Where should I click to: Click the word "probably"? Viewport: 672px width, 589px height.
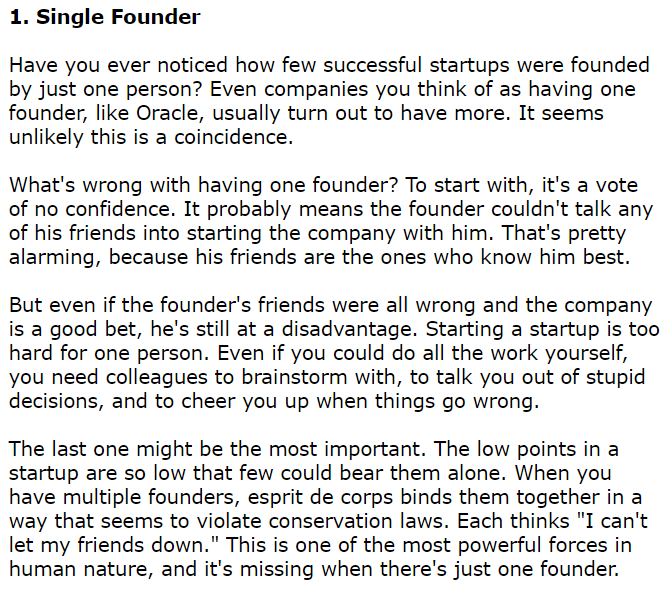(x=250, y=210)
